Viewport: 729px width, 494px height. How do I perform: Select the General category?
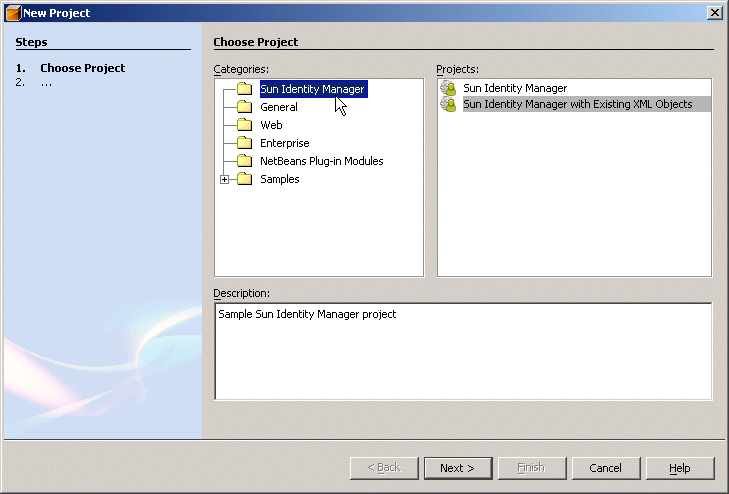[x=279, y=107]
